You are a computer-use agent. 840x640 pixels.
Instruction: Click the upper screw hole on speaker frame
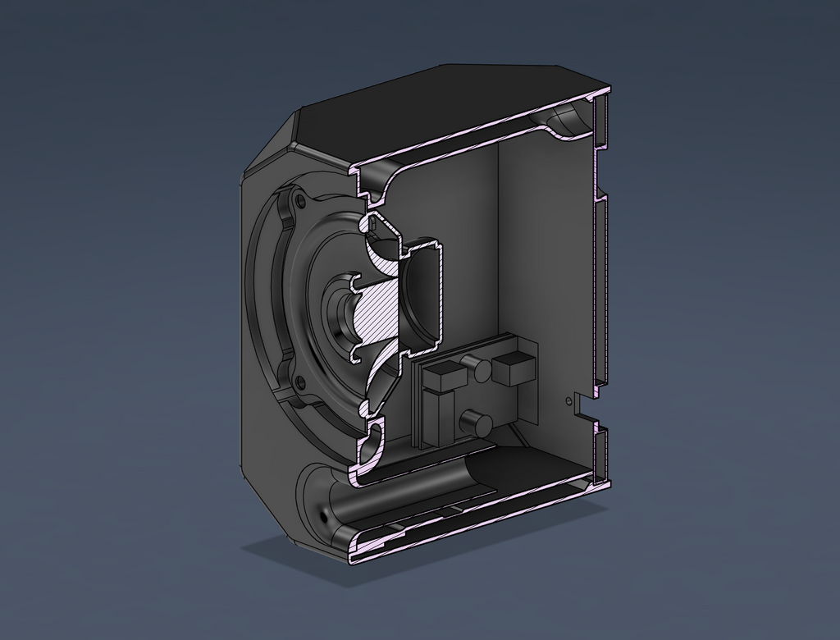click(299, 203)
